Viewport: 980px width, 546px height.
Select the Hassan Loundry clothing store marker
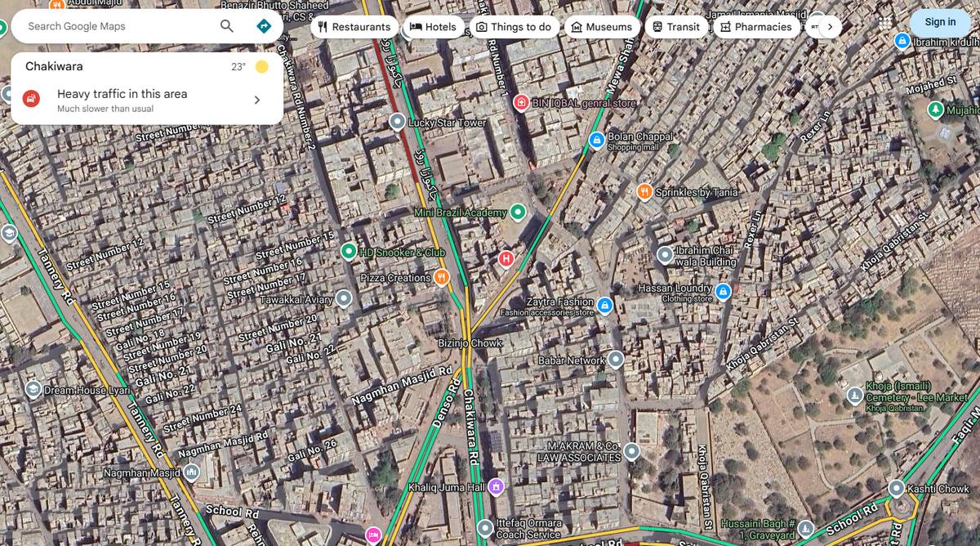(722, 291)
